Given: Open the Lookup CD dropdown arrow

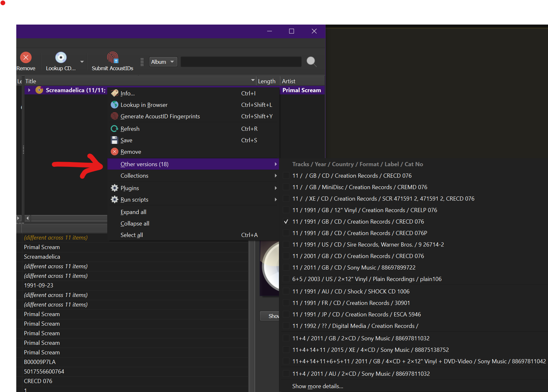Looking at the screenshot, I should [82, 62].
